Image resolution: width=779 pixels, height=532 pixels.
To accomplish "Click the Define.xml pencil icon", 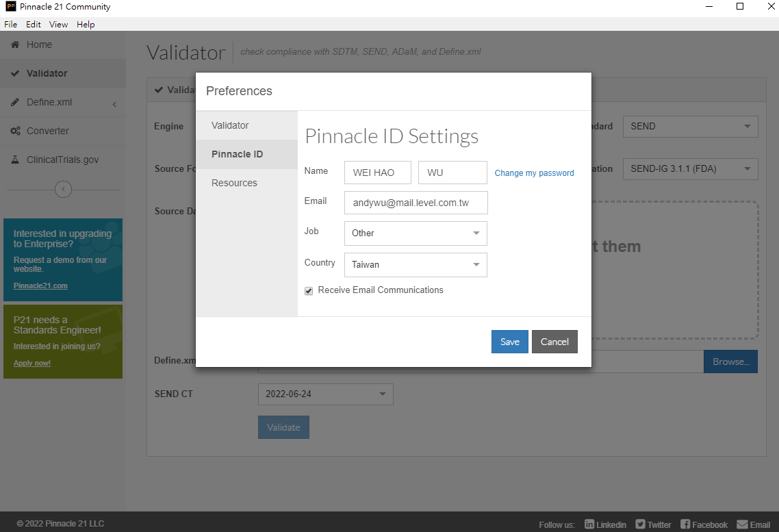I will (15, 102).
